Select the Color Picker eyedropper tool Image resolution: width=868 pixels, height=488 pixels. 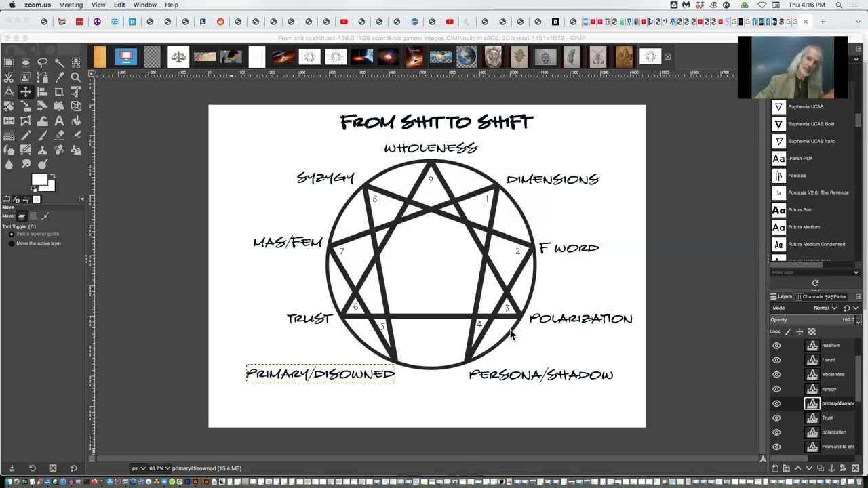pyautogui.click(x=59, y=77)
